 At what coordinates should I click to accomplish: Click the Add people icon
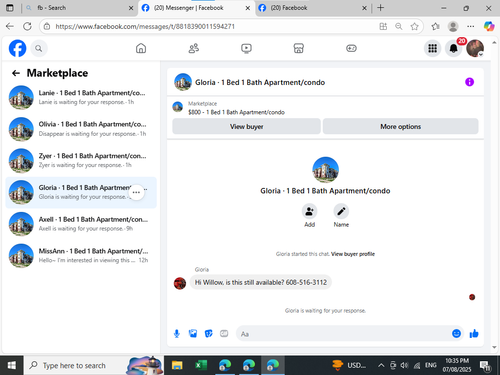tap(309, 211)
